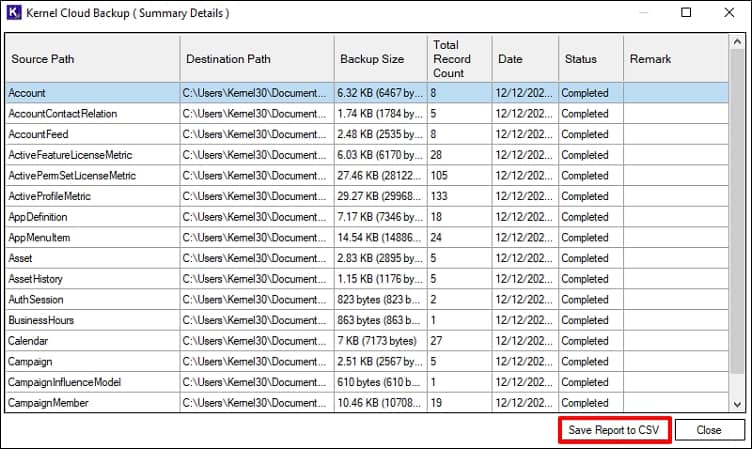Close the window using the title bar X

[729, 12]
